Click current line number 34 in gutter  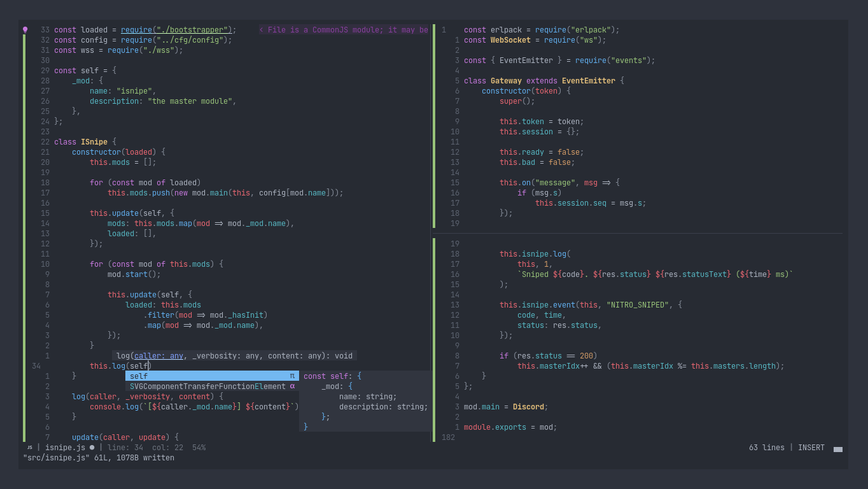click(36, 365)
